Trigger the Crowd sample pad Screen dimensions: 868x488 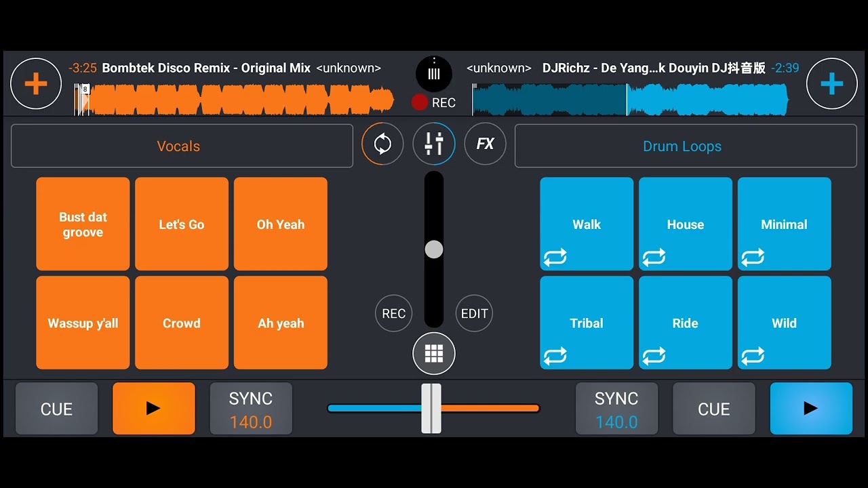tap(182, 323)
